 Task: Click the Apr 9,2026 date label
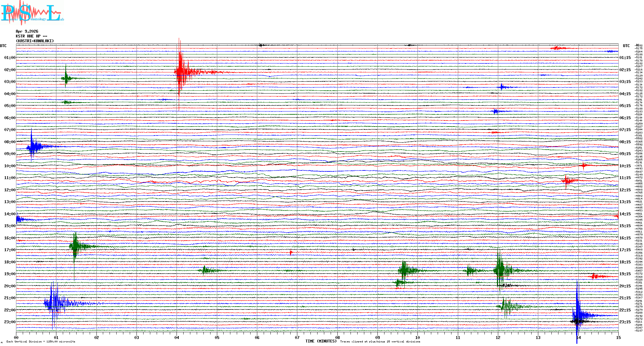(x=27, y=31)
